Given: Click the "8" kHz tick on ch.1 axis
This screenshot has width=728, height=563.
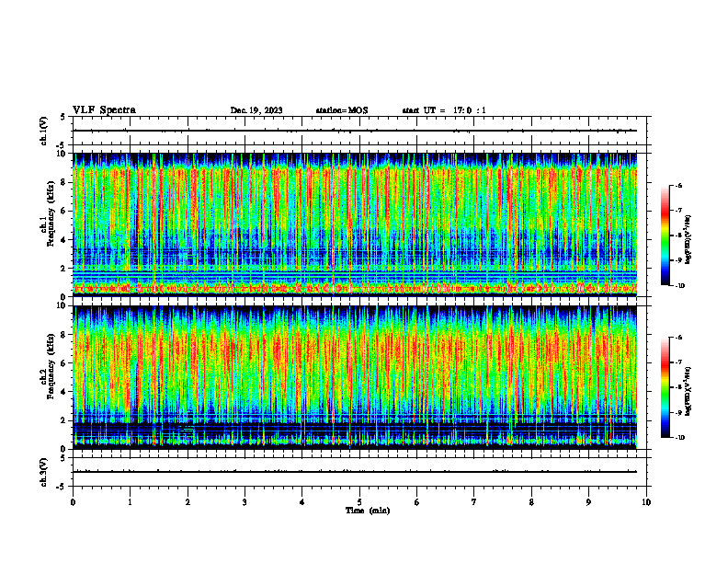Looking at the screenshot, I should coord(64,182).
